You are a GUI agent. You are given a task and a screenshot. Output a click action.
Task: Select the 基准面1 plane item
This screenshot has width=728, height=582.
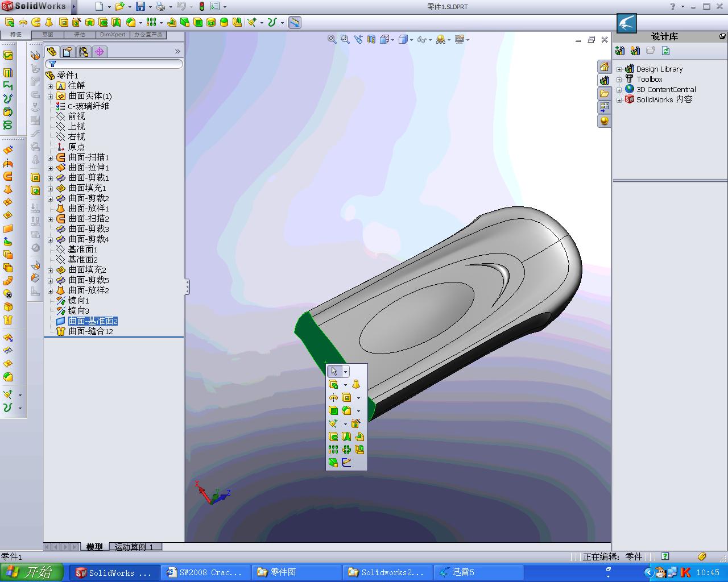(x=83, y=250)
